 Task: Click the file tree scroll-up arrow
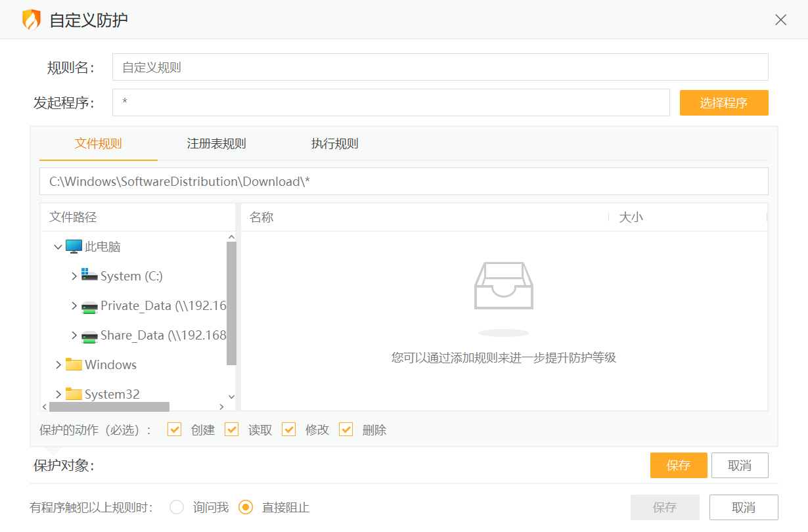[x=231, y=237]
